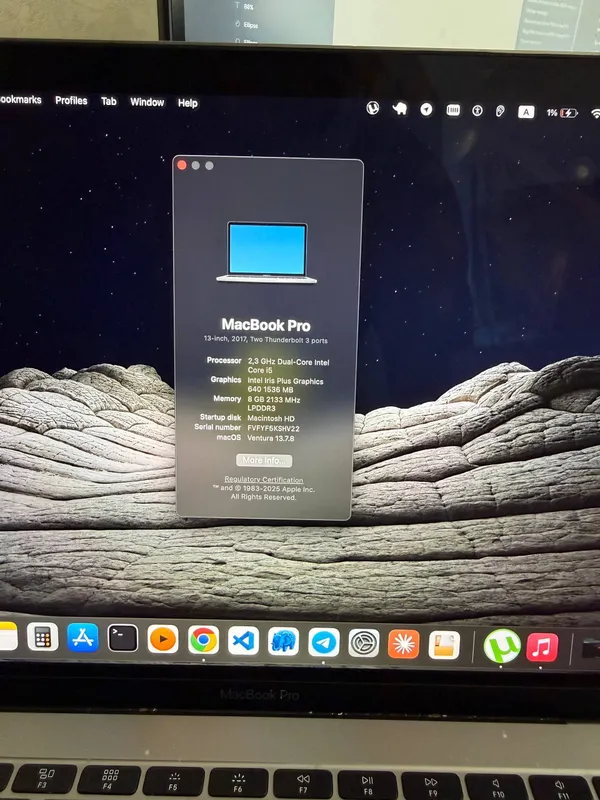
Task: Open the Help menu
Action: (x=188, y=103)
